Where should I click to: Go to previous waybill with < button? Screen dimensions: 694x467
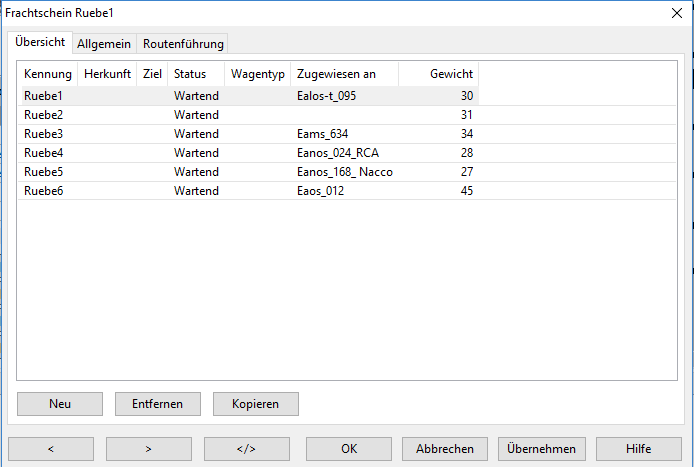[x=50, y=449]
